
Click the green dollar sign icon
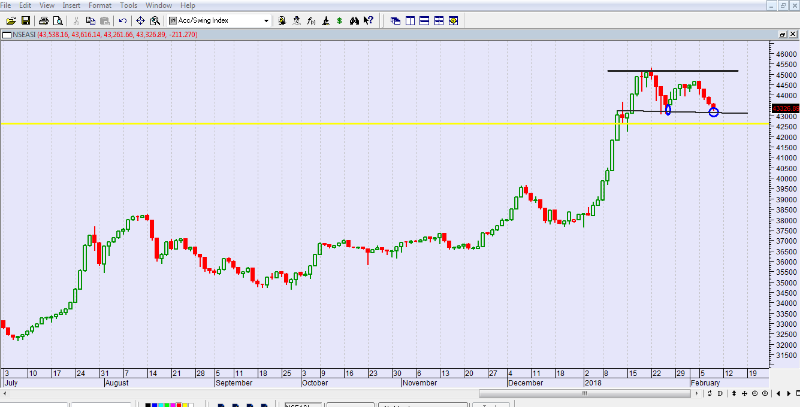(340, 21)
